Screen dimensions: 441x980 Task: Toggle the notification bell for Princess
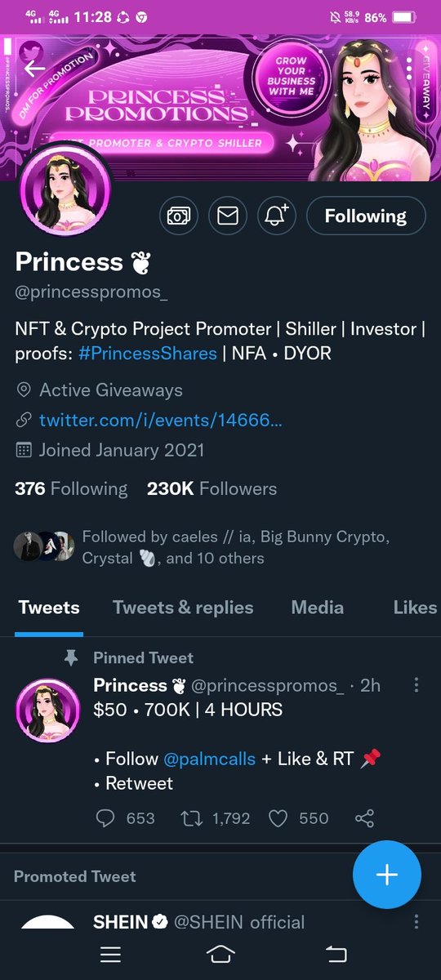point(277,216)
